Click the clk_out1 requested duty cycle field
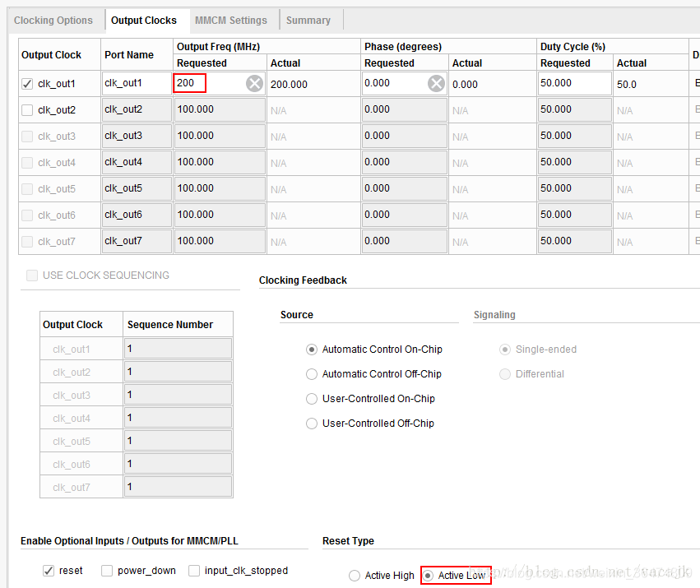The image size is (700, 588). pos(574,83)
